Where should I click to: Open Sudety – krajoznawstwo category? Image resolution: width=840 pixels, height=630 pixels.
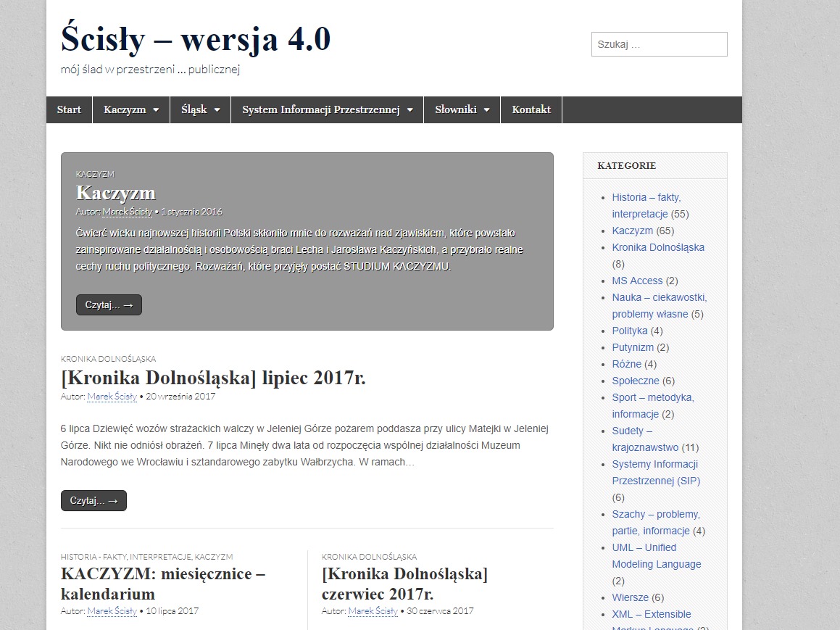coord(644,439)
